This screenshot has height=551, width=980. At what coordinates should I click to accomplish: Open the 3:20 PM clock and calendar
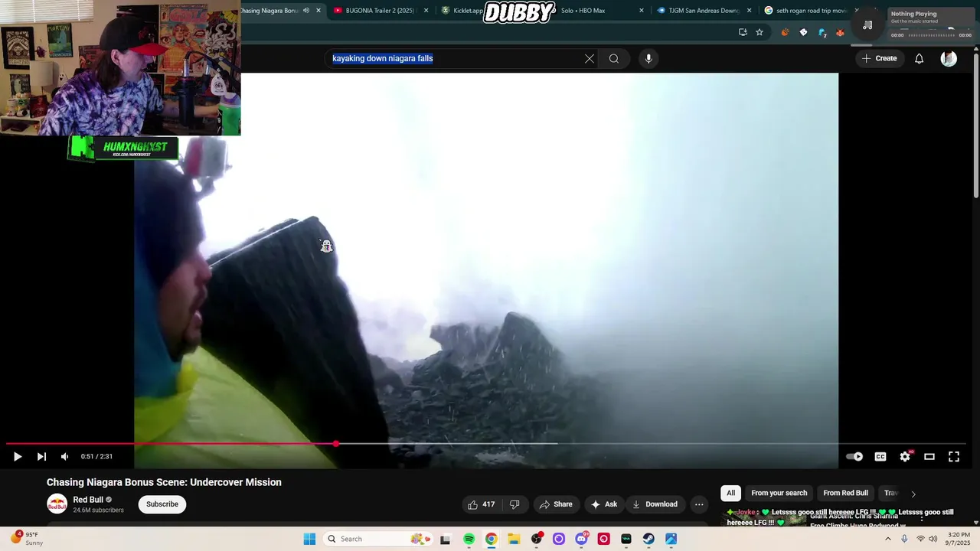[x=959, y=539]
